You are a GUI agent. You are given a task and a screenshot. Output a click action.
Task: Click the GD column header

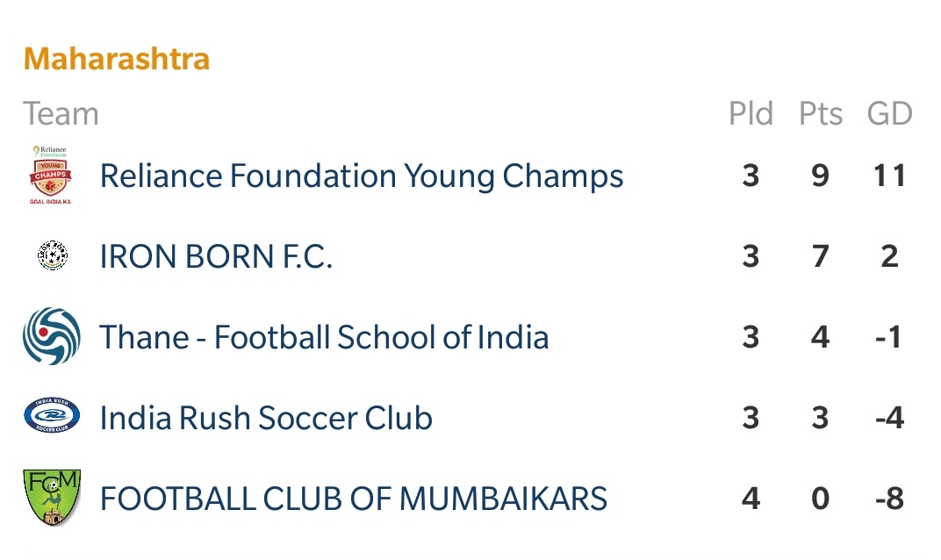click(889, 113)
